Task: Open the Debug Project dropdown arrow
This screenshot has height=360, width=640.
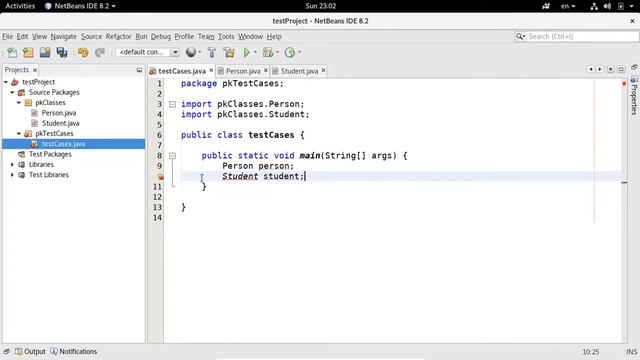Action: point(277,52)
